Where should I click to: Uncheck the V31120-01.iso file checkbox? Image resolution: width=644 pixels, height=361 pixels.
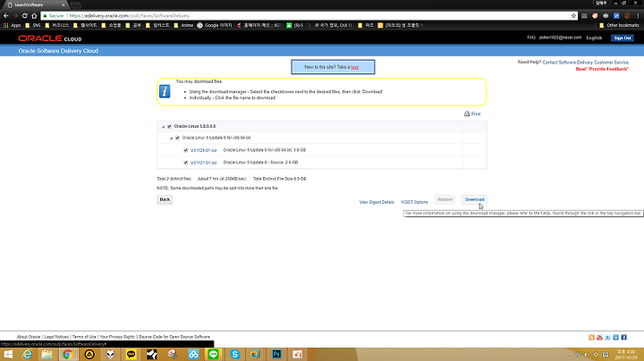click(186, 150)
